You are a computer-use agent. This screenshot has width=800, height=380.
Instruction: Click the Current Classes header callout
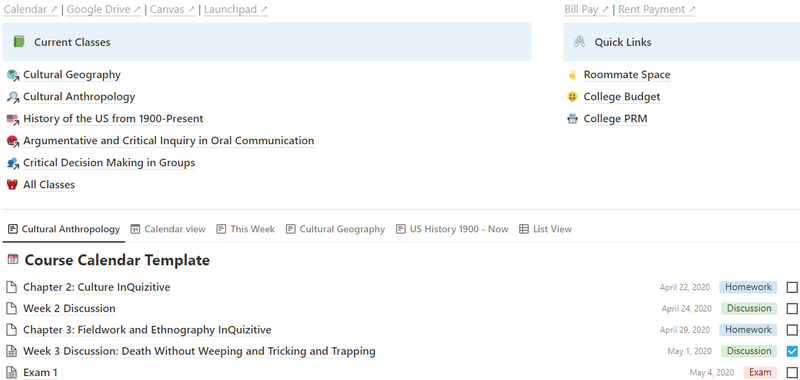point(267,42)
